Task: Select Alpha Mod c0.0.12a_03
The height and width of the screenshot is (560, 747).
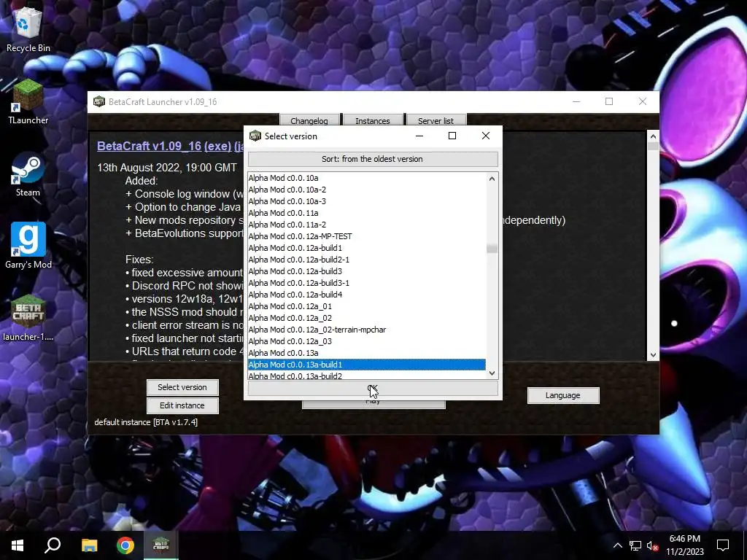Action: (x=367, y=341)
